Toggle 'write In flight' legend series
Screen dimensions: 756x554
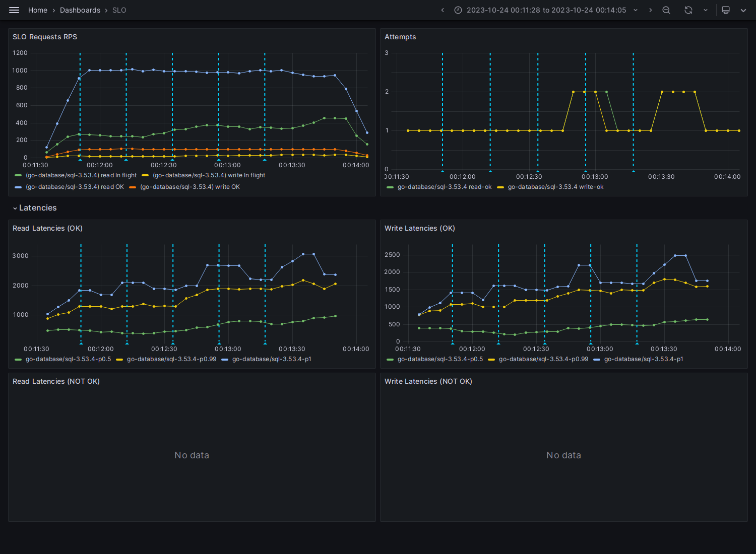coord(209,175)
